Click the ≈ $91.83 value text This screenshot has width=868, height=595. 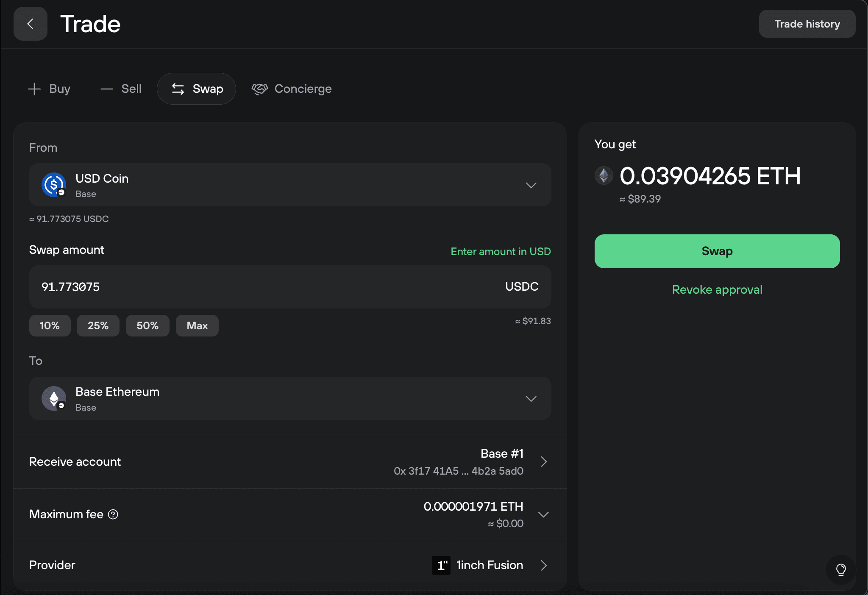point(533,321)
